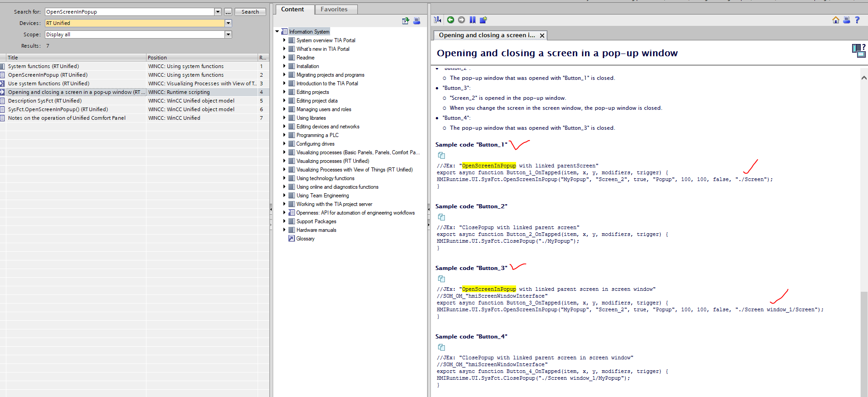
Task: Expand the Programming a PLC tree node
Action: (284, 135)
